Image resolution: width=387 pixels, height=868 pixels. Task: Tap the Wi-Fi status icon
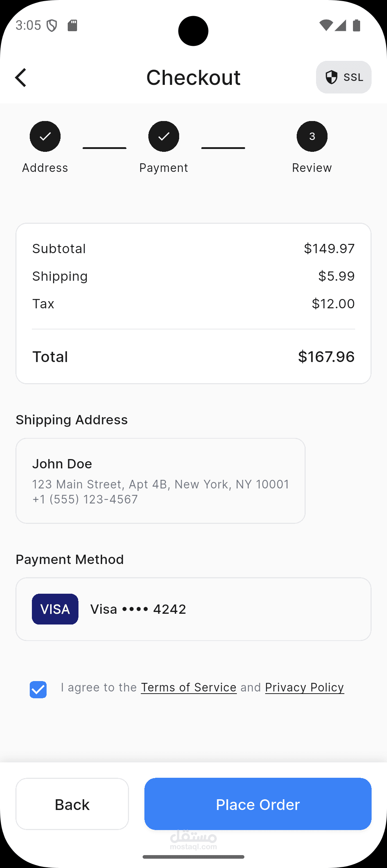tap(326, 25)
